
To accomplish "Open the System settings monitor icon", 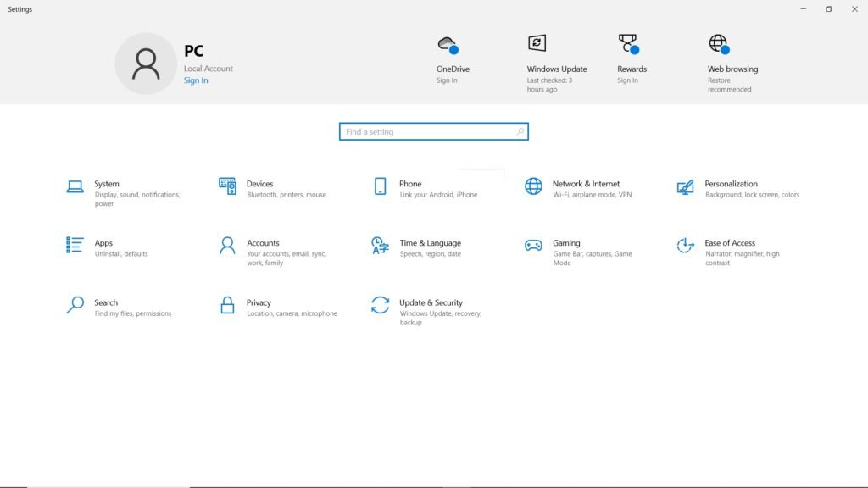I will (75, 187).
